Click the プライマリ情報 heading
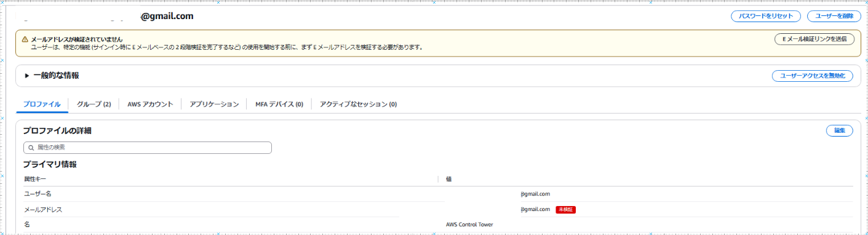Viewport: 868px width, 235px height. click(50, 165)
